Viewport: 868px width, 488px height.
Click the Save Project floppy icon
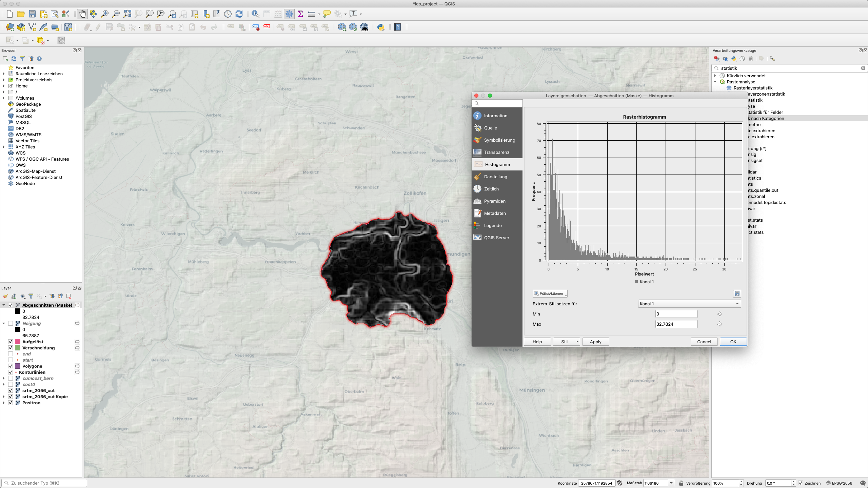[32, 14]
